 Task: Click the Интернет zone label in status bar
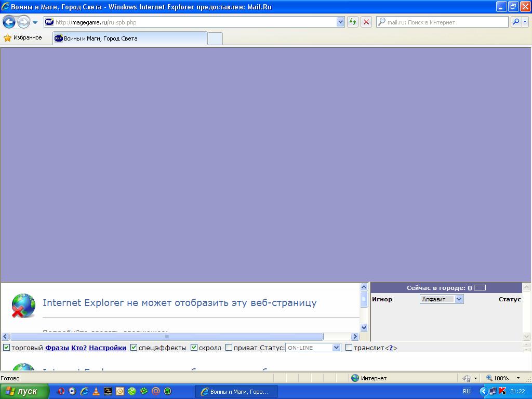[374, 378]
